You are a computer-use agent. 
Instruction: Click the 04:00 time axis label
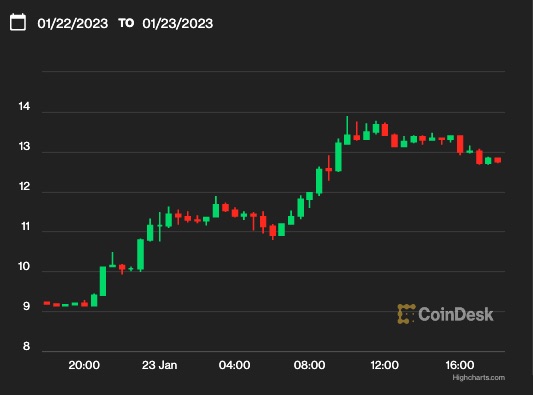pyautogui.click(x=235, y=365)
